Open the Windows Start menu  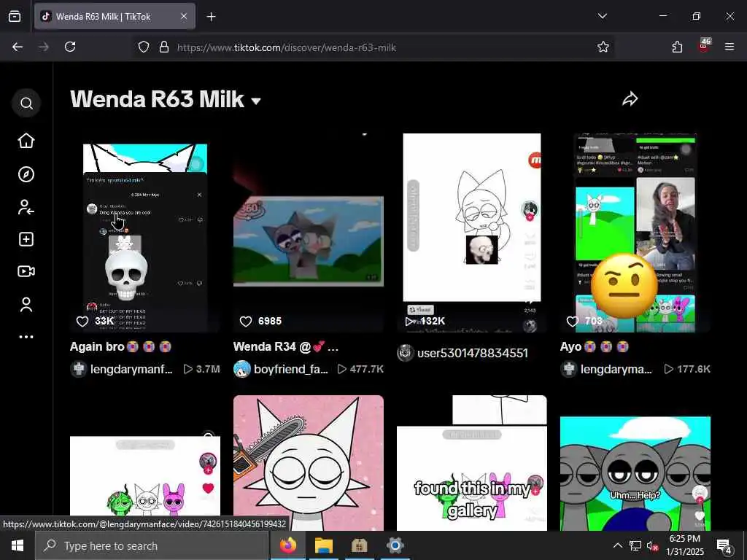pyautogui.click(x=18, y=545)
